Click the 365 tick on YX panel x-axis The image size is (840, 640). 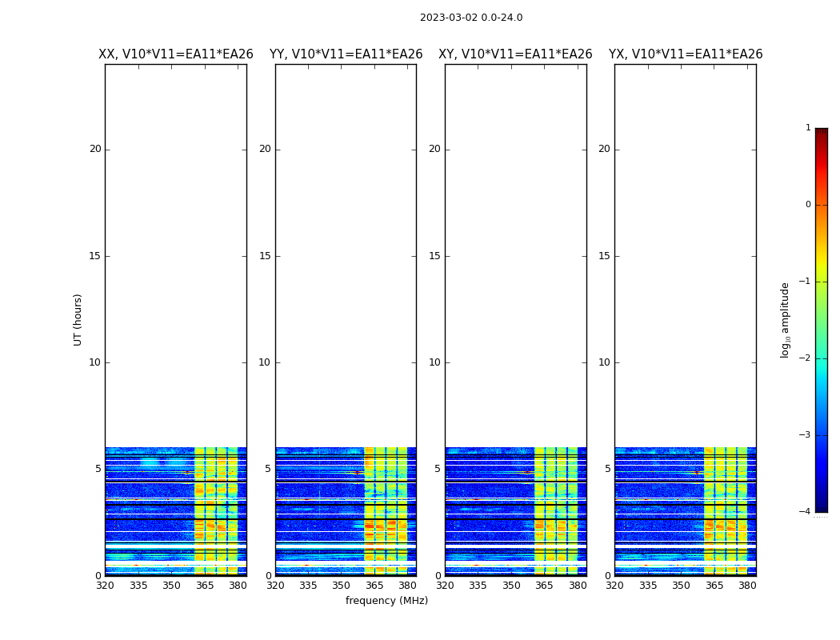[x=714, y=586]
